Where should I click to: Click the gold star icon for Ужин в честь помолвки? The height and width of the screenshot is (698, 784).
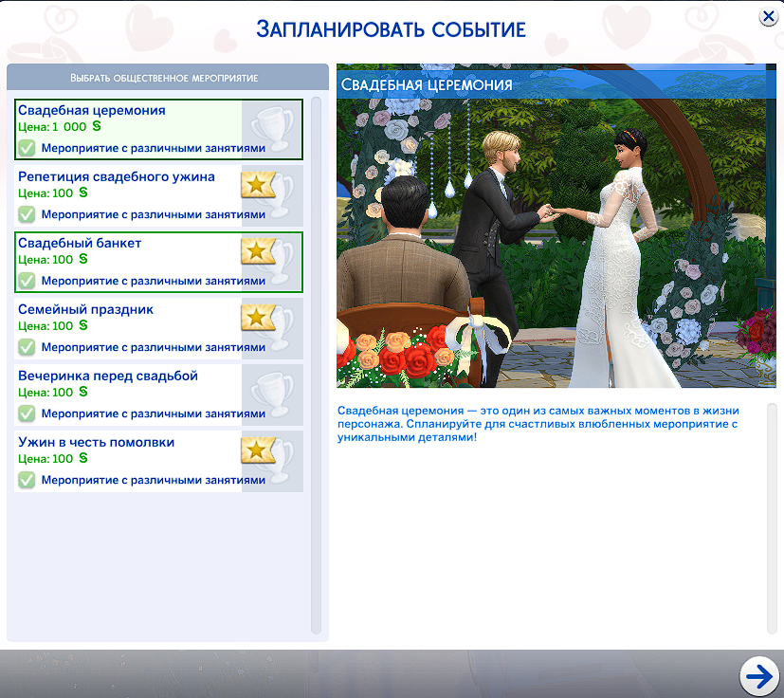[x=258, y=450]
